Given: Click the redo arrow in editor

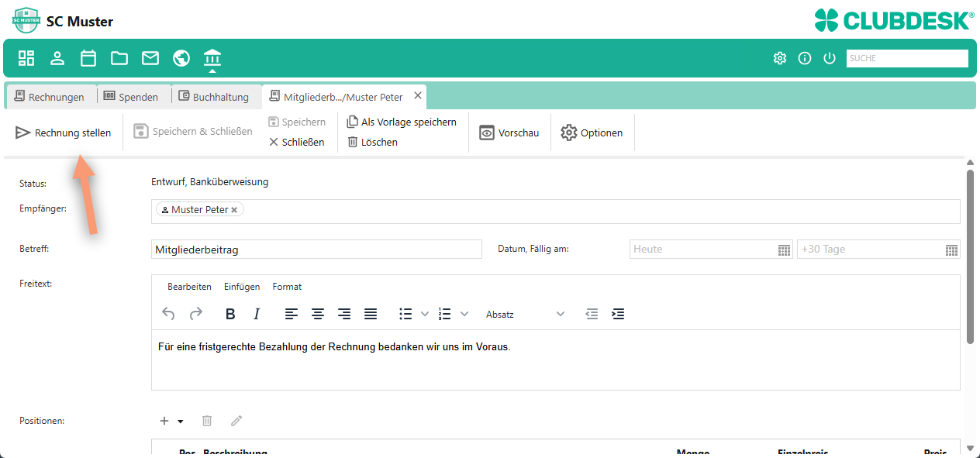Looking at the screenshot, I should coord(196,314).
